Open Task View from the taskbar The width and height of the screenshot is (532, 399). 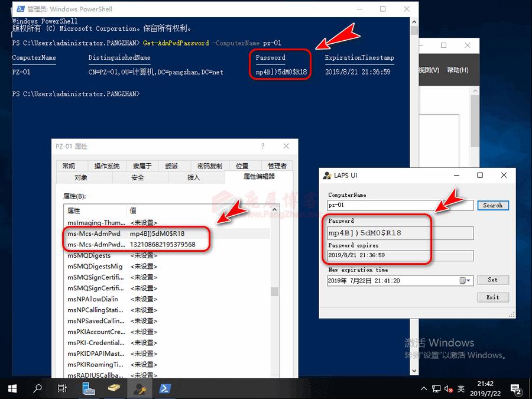point(62,388)
